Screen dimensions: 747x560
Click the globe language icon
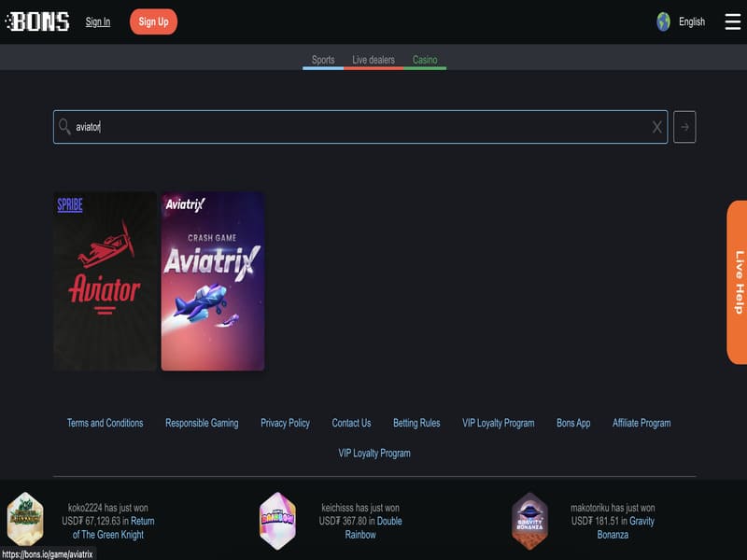tap(663, 21)
